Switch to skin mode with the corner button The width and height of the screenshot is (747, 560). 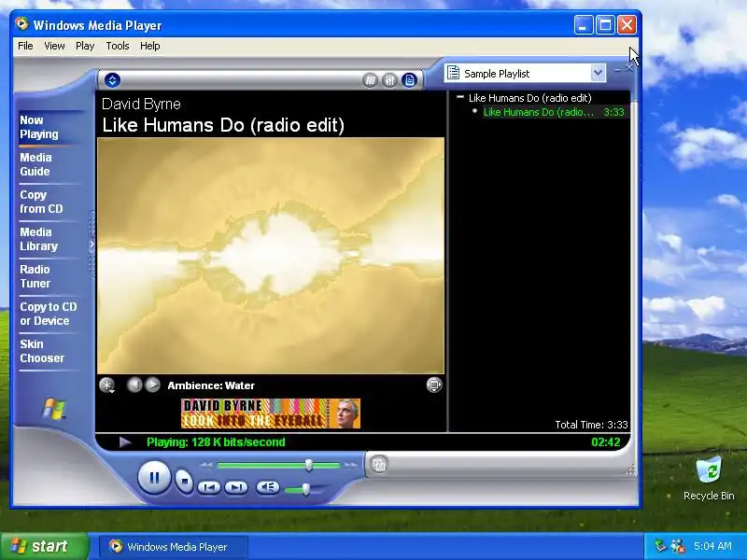[x=379, y=464]
